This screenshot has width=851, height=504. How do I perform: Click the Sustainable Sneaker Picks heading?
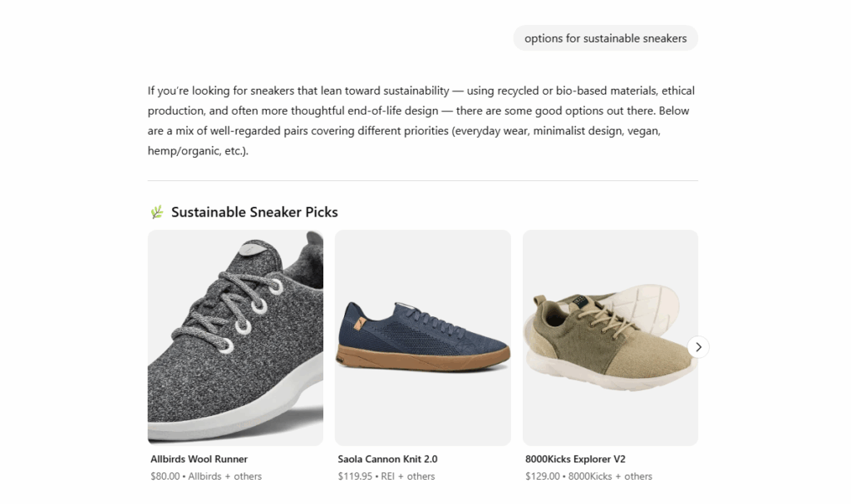point(254,213)
